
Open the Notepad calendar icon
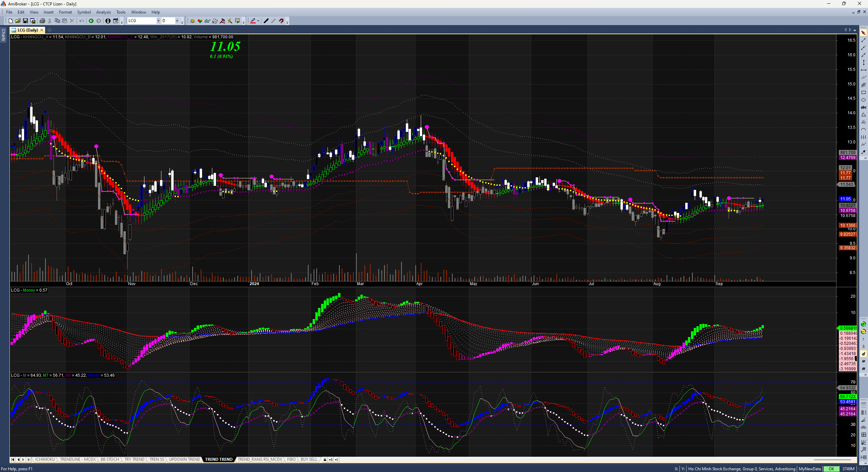[x=115, y=21]
